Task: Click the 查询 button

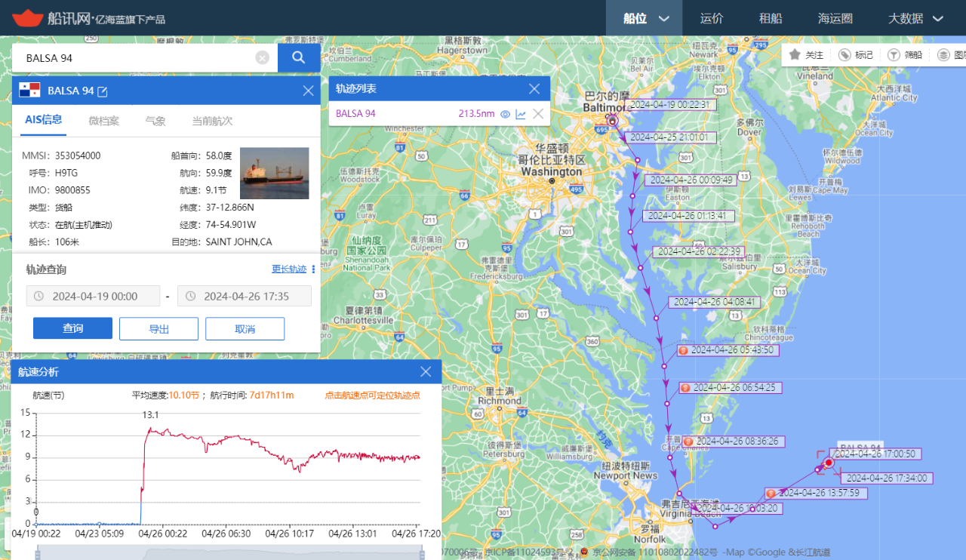Action: [x=72, y=328]
